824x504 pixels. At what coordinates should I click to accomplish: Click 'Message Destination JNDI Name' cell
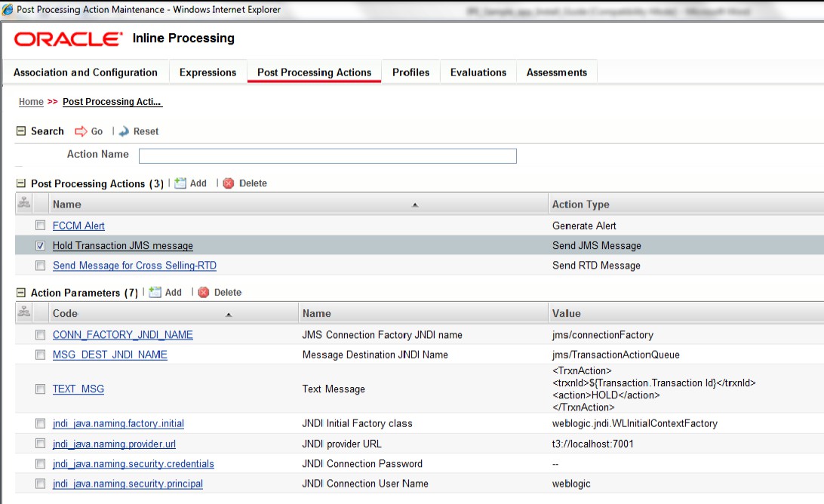click(x=375, y=355)
